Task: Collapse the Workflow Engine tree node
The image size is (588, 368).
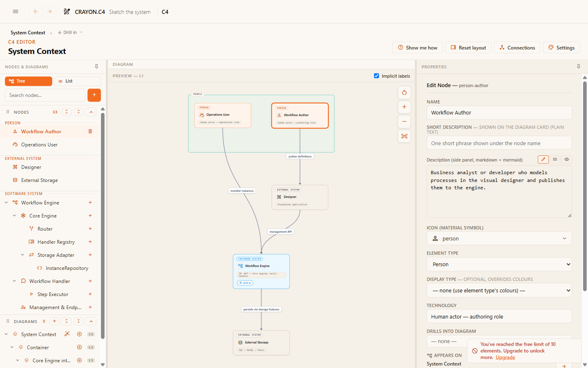Action: click(x=6, y=202)
